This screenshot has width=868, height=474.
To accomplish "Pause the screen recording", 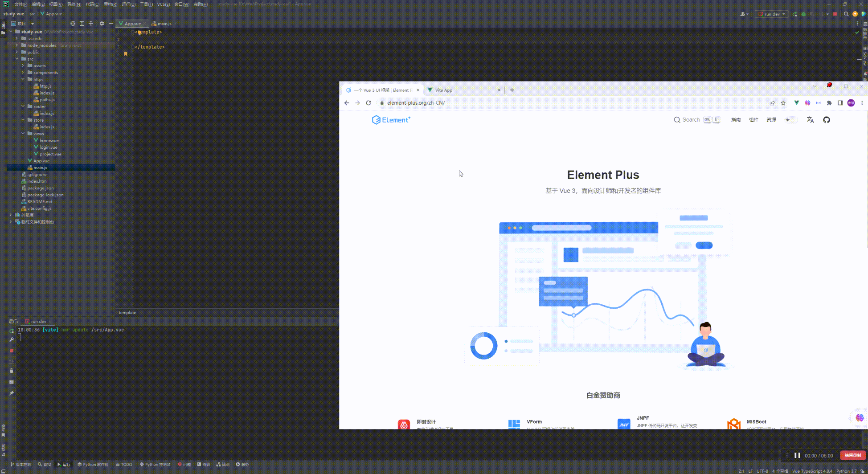I will (797, 455).
